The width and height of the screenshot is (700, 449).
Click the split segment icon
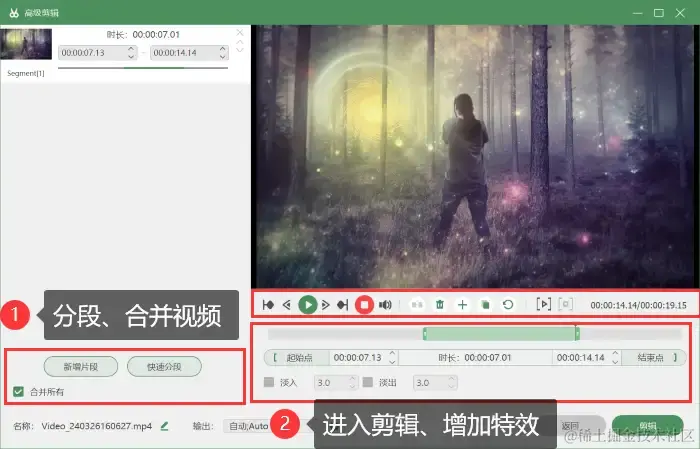click(x=417, y=305)
